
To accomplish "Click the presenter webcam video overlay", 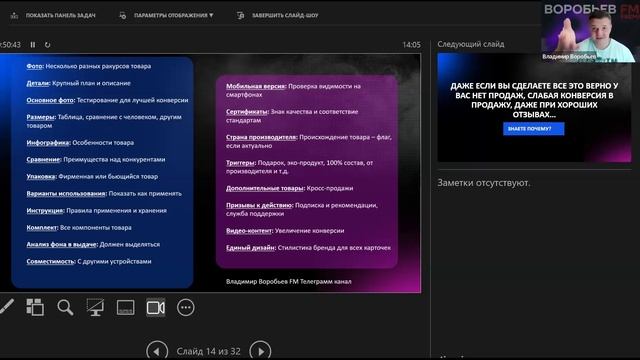I will pos(590,31).
